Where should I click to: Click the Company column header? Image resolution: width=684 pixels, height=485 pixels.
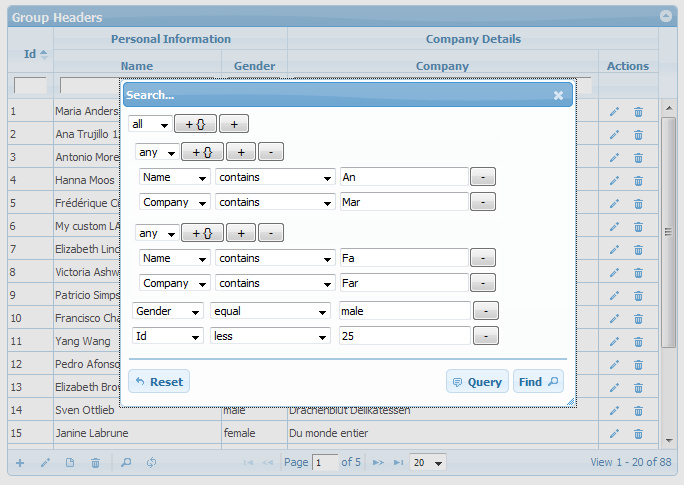tap(442, 66)
